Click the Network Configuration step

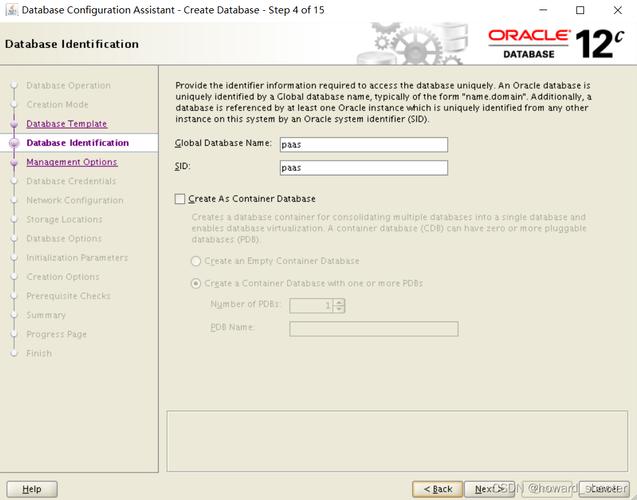(x=75, y=200)
